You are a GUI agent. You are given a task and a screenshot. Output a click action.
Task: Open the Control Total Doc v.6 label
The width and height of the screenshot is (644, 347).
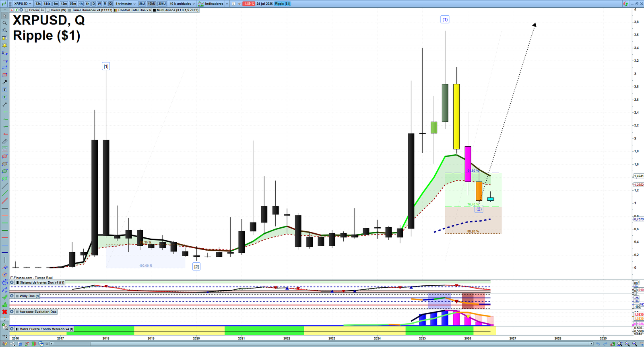pos(133,10)
